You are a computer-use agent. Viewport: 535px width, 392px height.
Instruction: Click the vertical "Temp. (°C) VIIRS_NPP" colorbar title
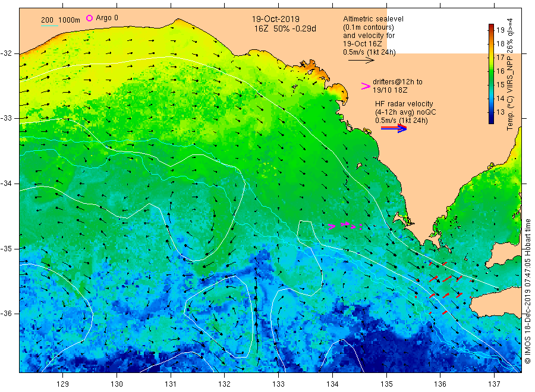(510, 74)
